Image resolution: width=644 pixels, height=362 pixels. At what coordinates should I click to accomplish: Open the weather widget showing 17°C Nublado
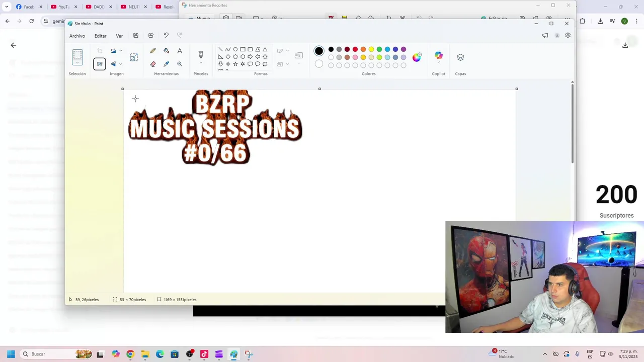click(x=502, y=354)
